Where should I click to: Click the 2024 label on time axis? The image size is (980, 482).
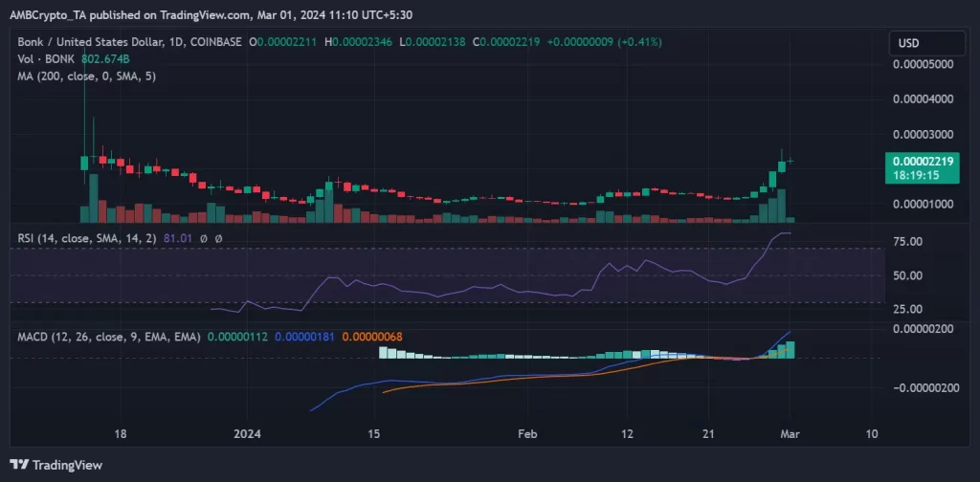pyautogui.click(x=248, y=433)
